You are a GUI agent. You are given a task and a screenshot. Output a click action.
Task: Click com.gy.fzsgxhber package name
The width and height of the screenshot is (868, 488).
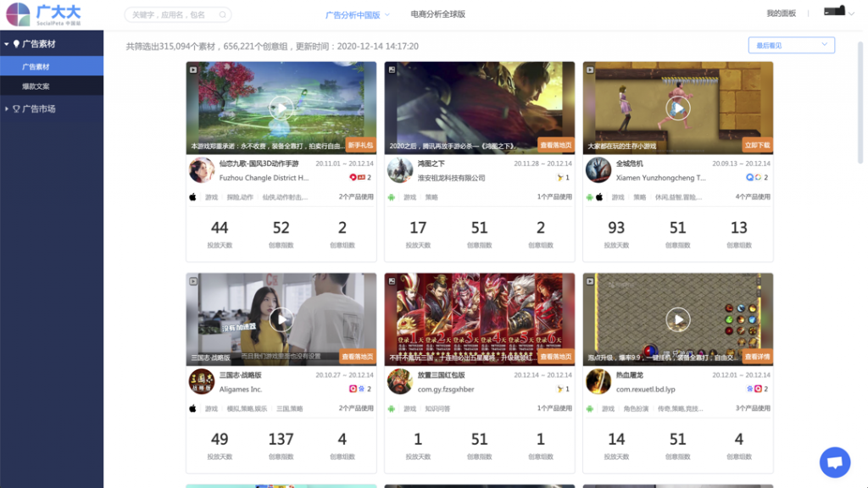click(x=446, y=389)
